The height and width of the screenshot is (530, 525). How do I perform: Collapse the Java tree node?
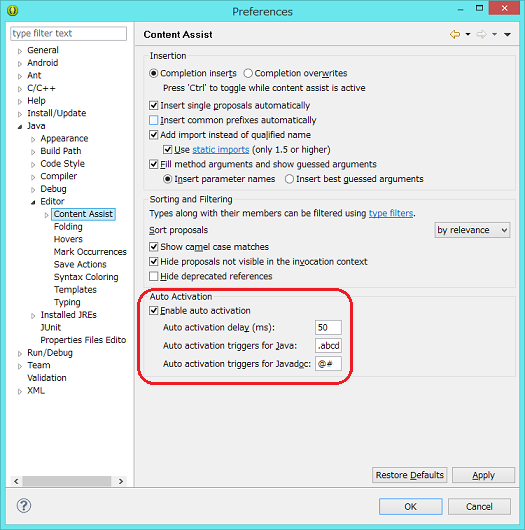click(20, 127)
